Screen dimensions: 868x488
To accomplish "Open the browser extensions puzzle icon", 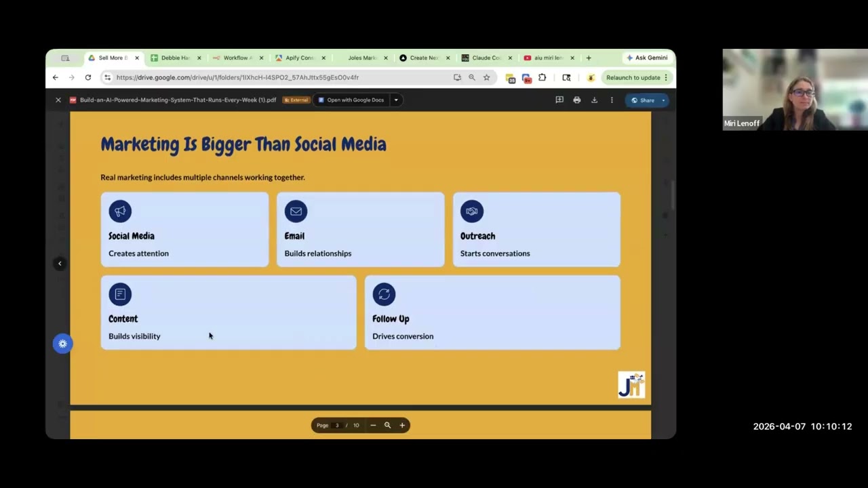I will [542, 78].
